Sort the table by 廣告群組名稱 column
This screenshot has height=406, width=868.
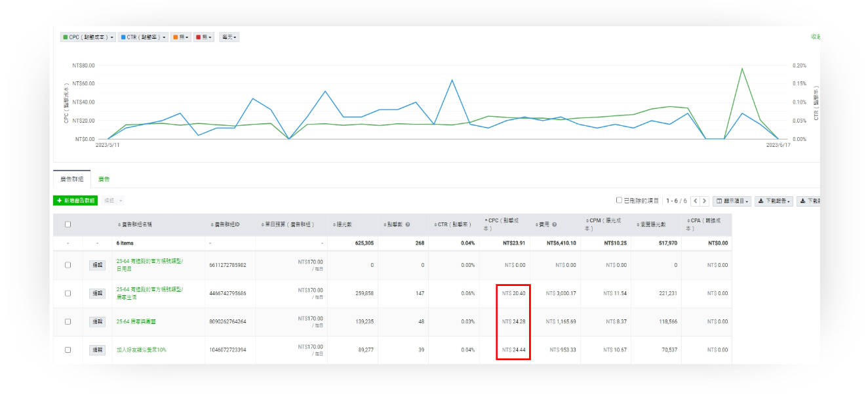pos(136,224)
